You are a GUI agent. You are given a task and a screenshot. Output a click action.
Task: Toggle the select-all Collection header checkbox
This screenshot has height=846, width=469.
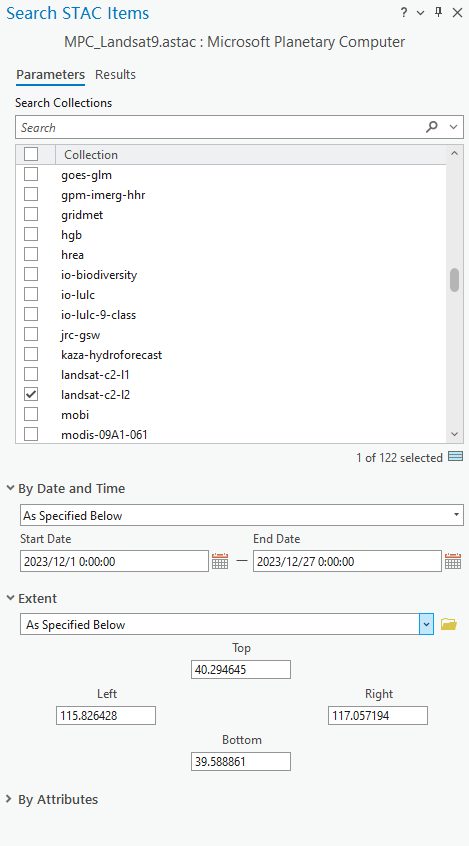tap(31, 154)
